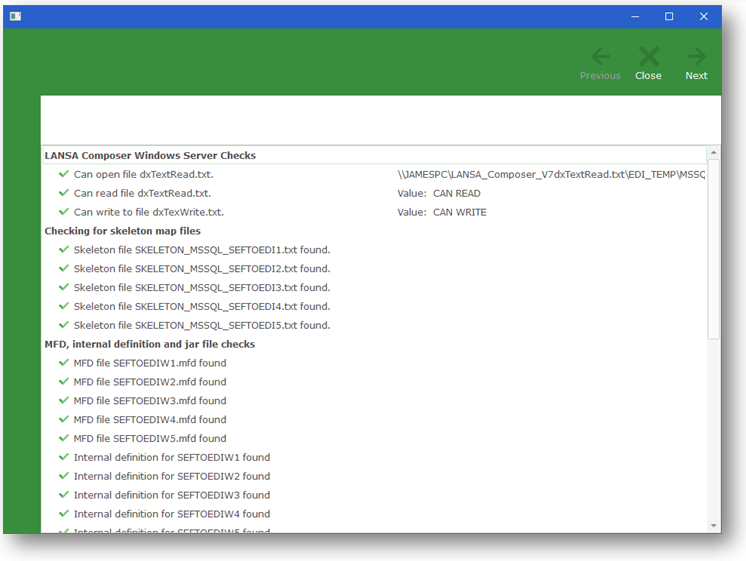
Task: Go to Next page arrow
Action: click(x=697, y=56)
